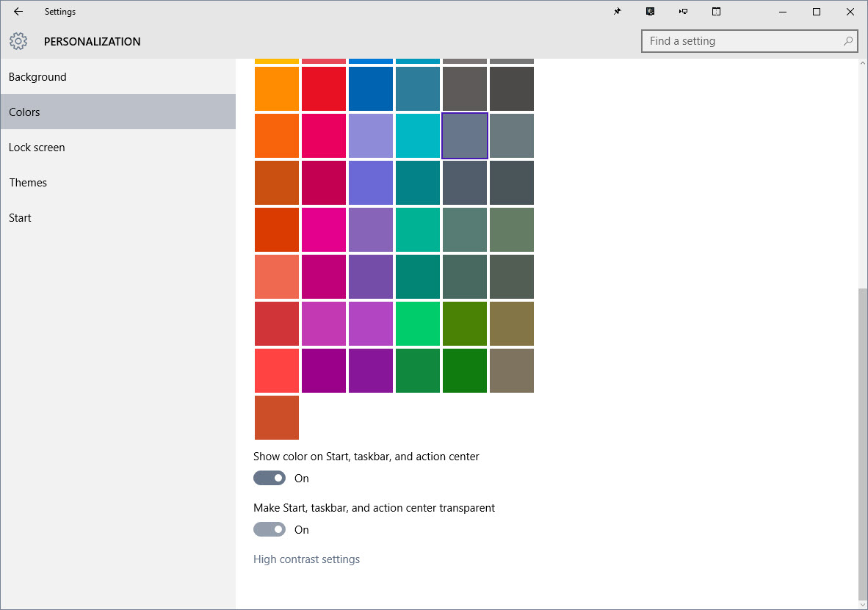Select the Colors section
The width and height of the screenshot is (868, 610).
(x=118, y=112)
